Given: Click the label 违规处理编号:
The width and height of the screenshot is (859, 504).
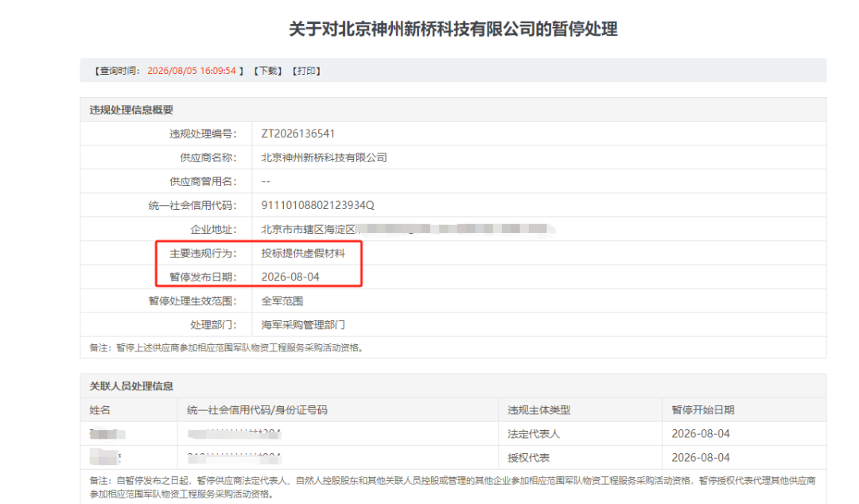Looking at the screenshot, I should click(x=203, y=134).
